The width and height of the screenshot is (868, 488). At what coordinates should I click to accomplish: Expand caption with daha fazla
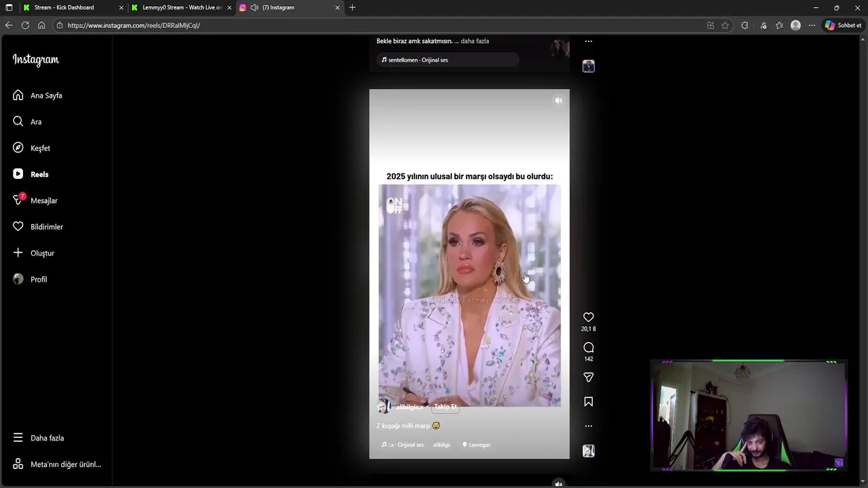click(x=475, y=41)
